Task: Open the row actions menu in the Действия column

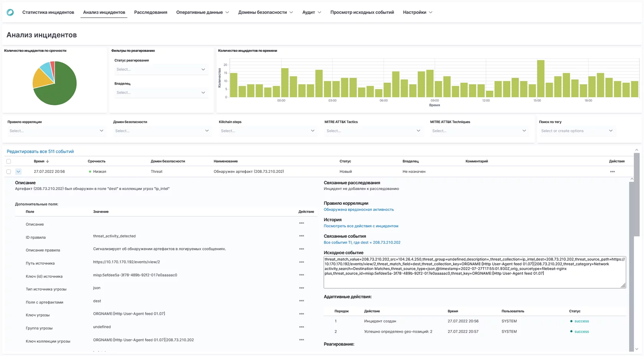Action: (612, 171)
